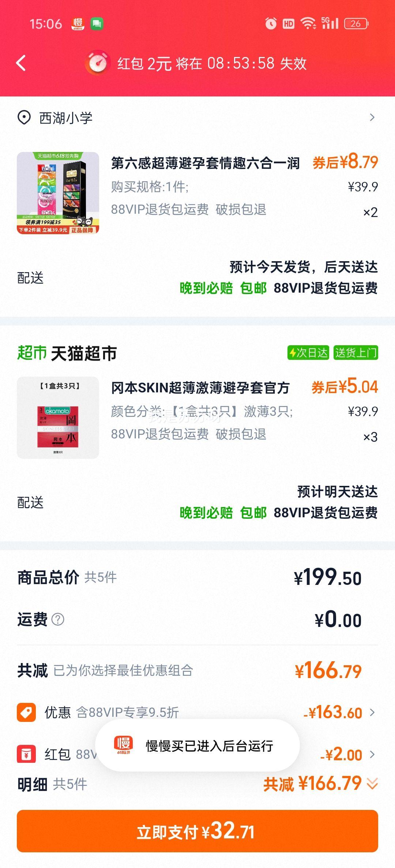
Task: Open the address selection chevron for 西湖小学
Action: tap(372, 117)
